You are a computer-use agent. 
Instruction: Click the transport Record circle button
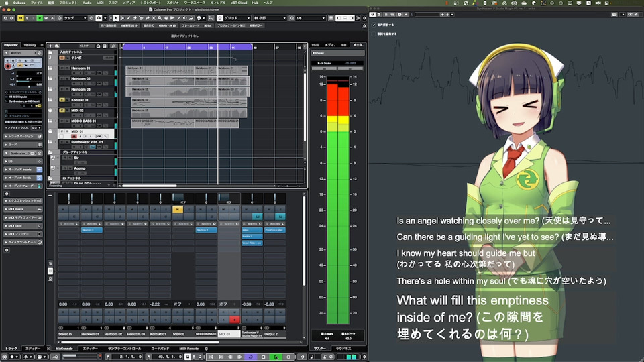(x=288, y=357)
